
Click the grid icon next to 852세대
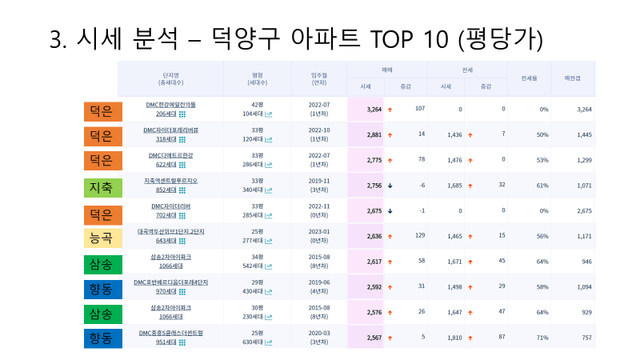click(182, 190)
